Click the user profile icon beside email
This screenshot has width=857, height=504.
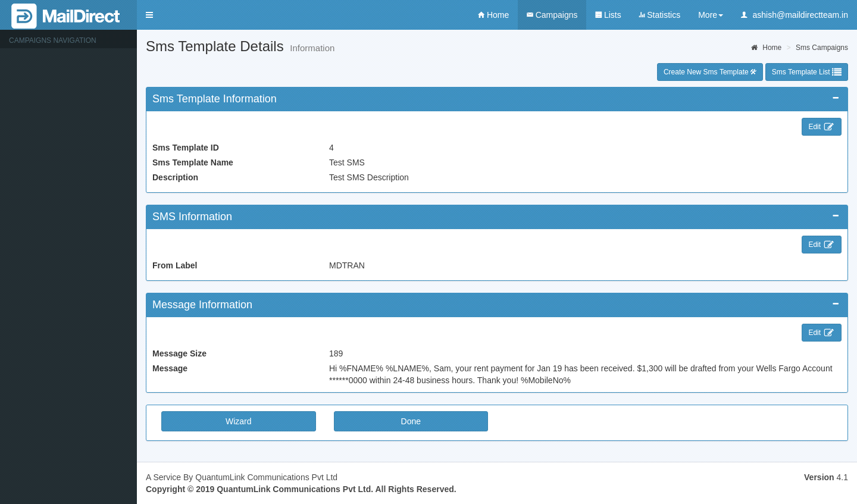pos(744,15)
